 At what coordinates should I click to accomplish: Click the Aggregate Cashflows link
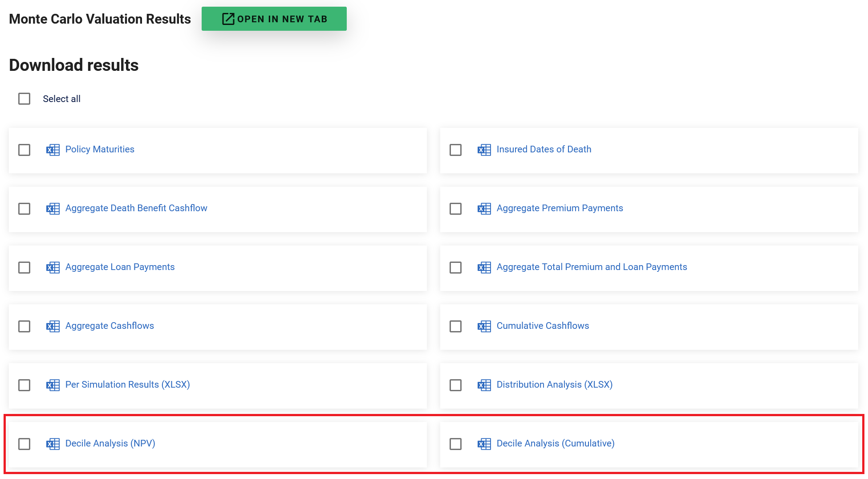[x=110, y=326]
